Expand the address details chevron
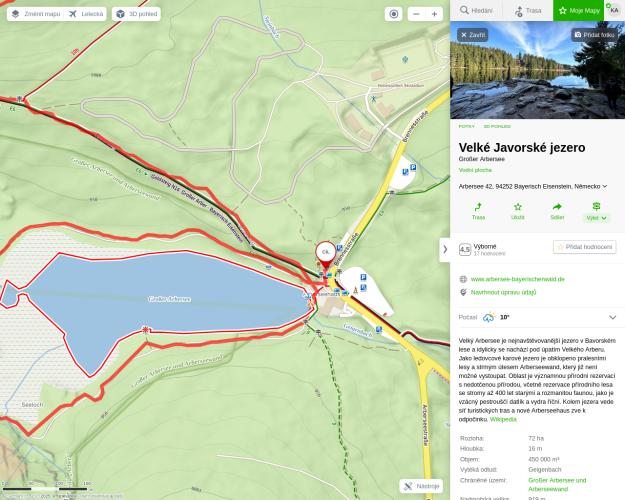This screenshot has width=625, height=500. pos(605,186)
